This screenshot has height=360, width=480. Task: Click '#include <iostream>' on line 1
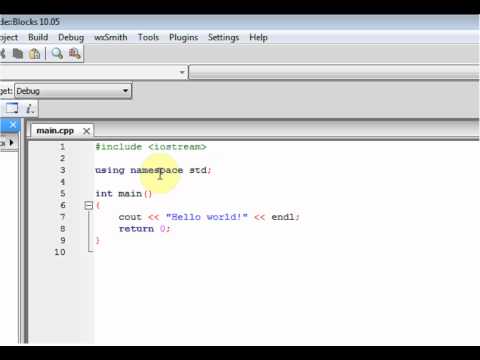[x=151, y=147]
